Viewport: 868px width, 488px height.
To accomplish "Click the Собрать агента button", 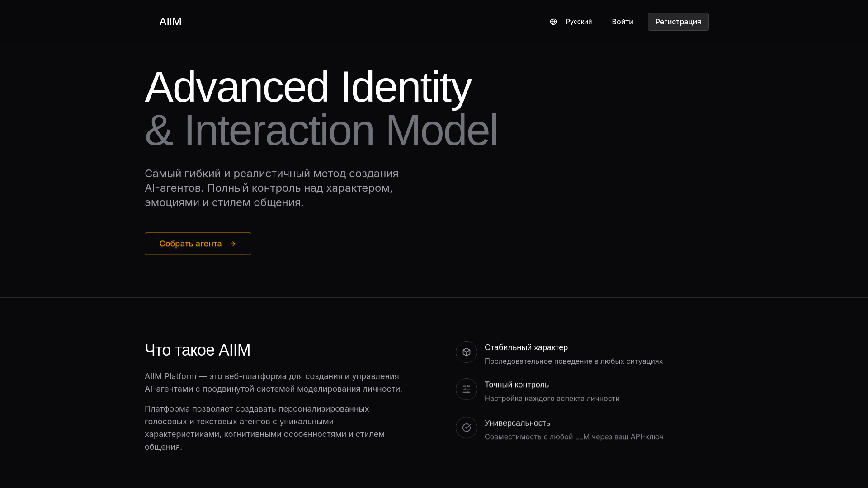I will click(x=198, y=244).
